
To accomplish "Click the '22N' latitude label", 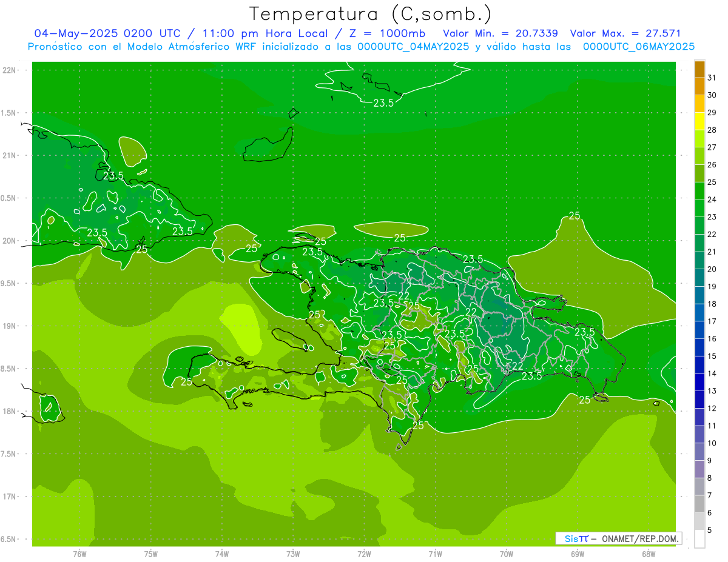I will [x=9, y=70].
